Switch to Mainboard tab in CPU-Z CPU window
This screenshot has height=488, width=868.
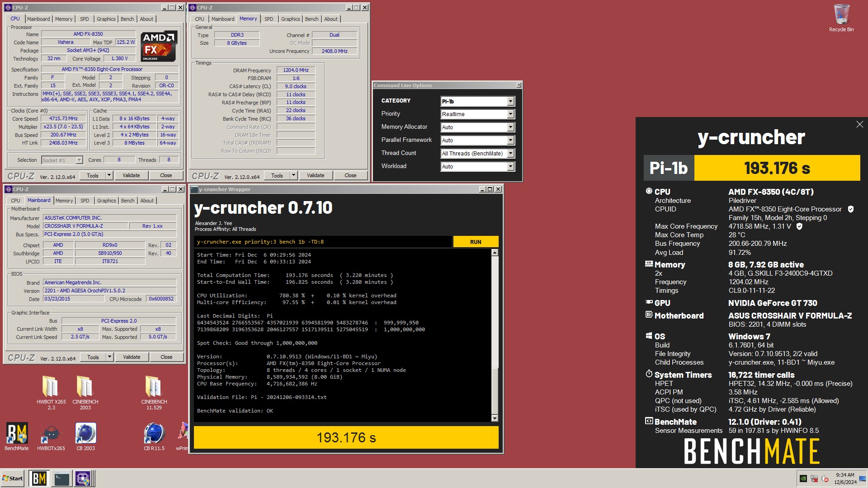point(38,19)
